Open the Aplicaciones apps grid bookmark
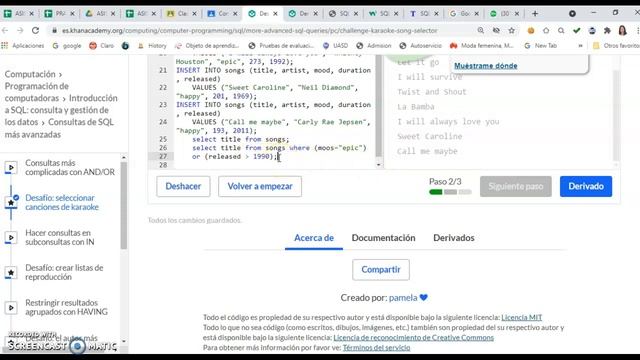 tap(23, 46)
